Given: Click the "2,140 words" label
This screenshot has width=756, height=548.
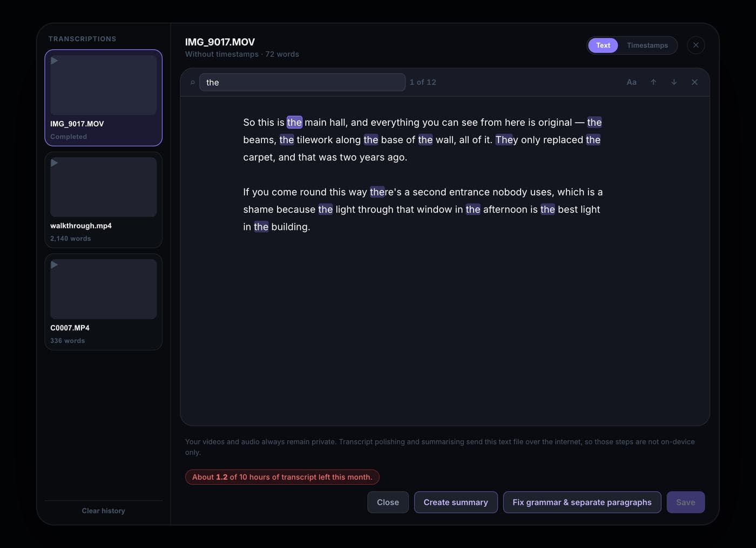Looking at the screenshot, I should [71, 239].
